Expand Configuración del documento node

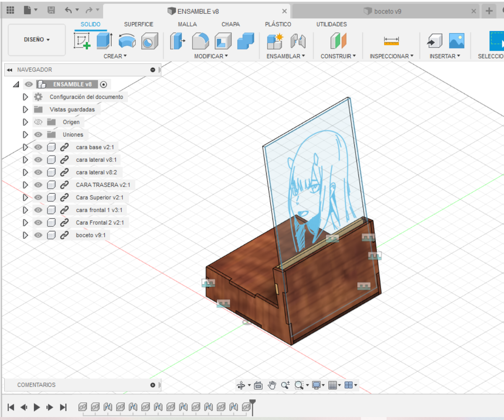tap(25, 97)
